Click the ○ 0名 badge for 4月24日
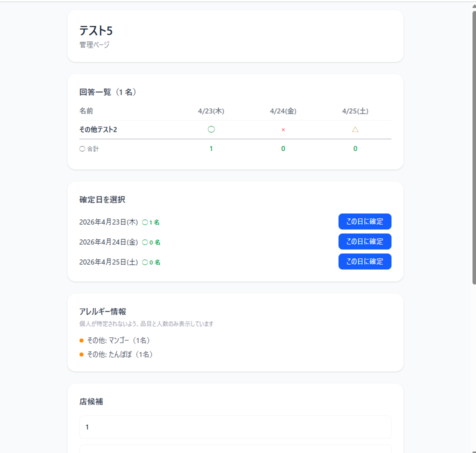Image resolution: width=476 pixels, height=453 pixels. 151,242
